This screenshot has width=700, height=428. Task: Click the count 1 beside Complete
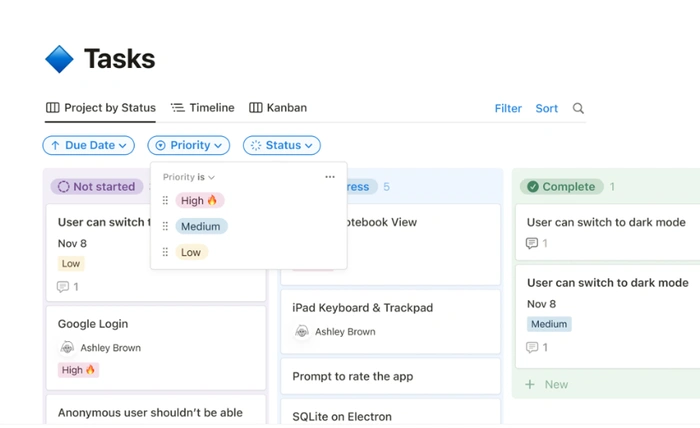click(612, 187)
